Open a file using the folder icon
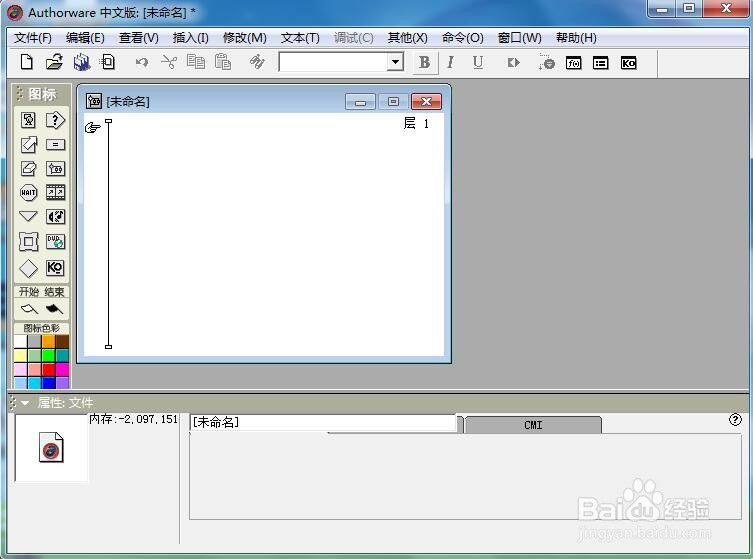 click(54, 62)
